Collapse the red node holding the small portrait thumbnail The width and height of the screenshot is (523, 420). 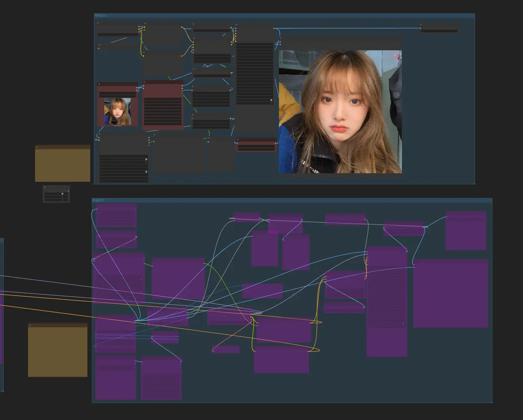click(99, 84)
